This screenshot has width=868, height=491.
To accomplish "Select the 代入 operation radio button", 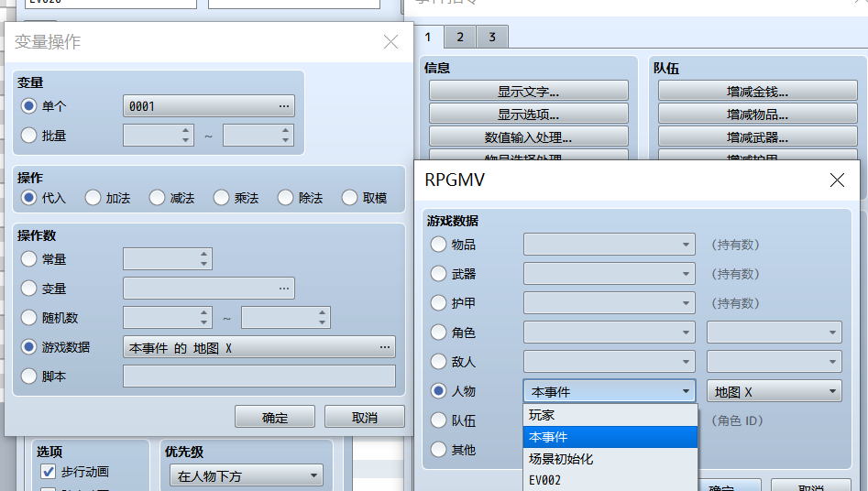I will click(x=28, y=198).
